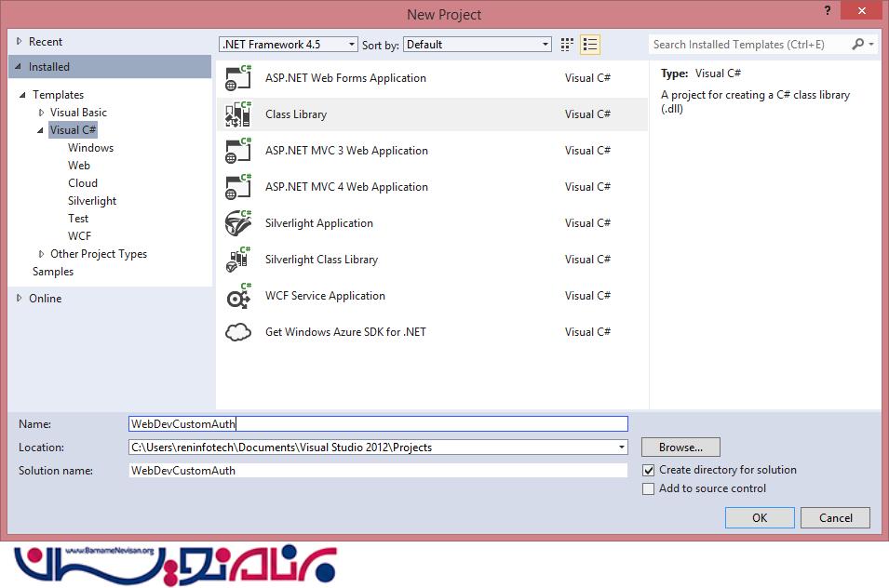Click the search magnifier icon
This screenshot has height=588, width=889.
pyautogui.click(x=858, y=45)
